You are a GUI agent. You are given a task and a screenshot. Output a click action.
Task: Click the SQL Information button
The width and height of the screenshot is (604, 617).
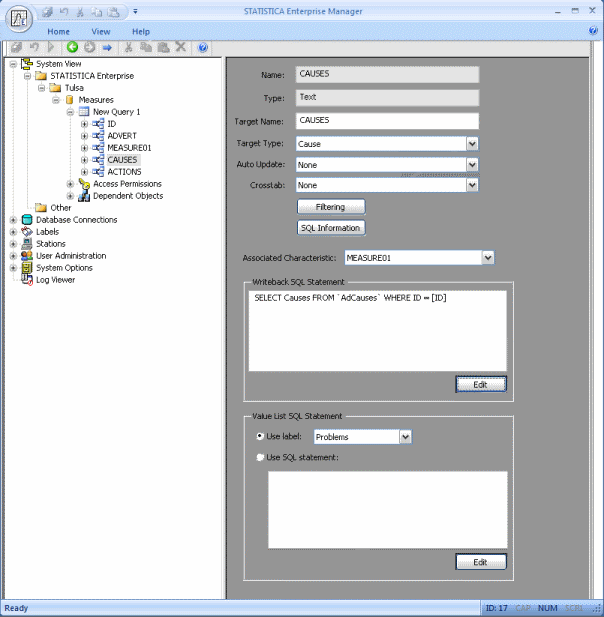[331, 228]
